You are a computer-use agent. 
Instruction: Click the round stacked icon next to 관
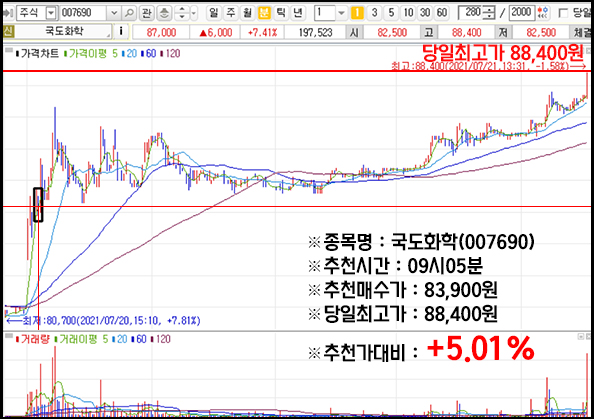click(164, 13)
